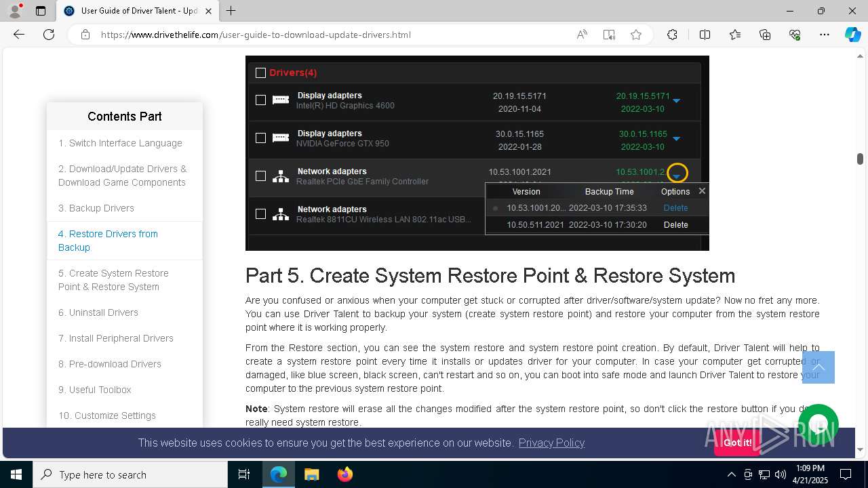This screenshot has width=868, height=488.
Task: Open Settings and more ellipsis menu
Action: (825, 35)
